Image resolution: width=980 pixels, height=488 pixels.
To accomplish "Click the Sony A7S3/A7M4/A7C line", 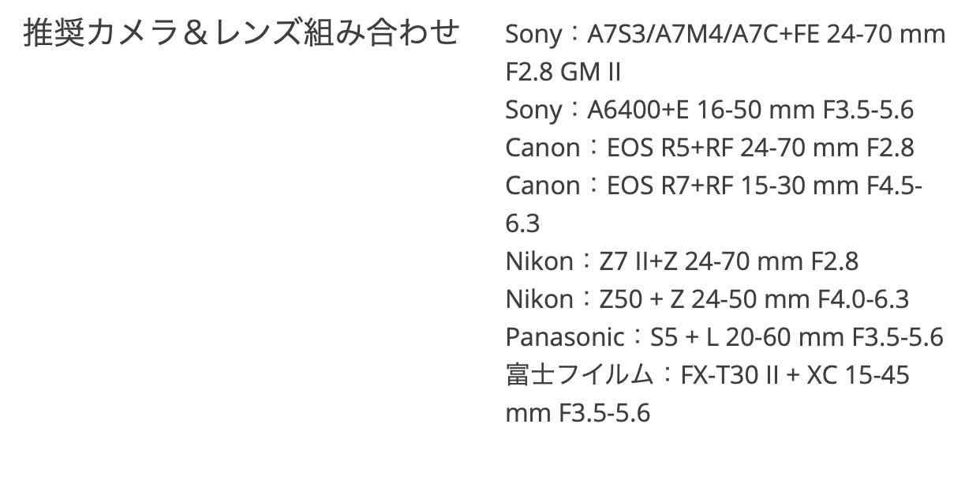I will 725,35.
